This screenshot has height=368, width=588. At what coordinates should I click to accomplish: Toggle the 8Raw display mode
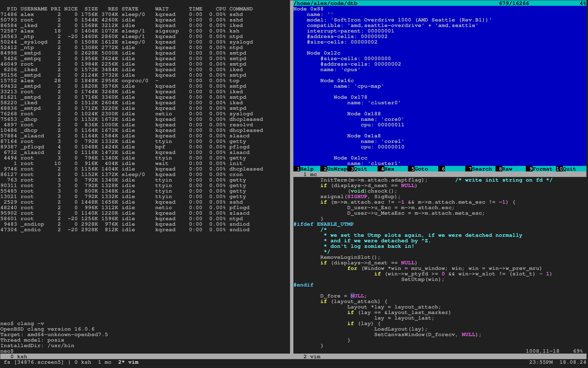coord(507,169)
